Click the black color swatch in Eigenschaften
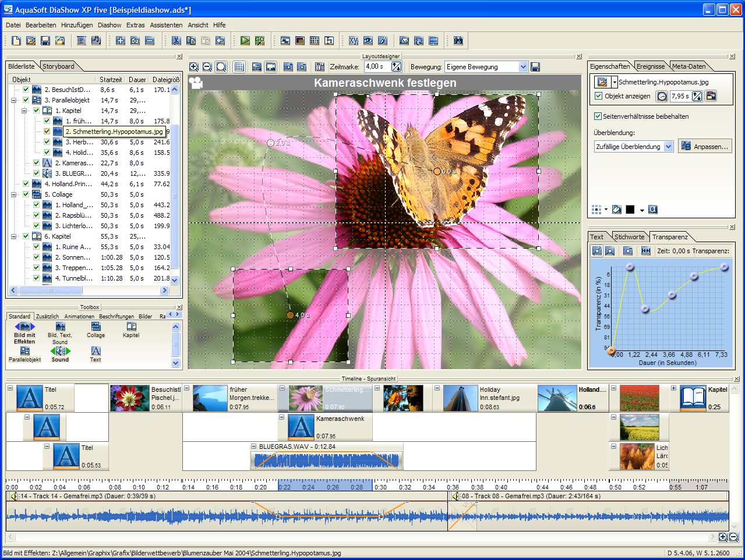The image size is (745, 560). point(630,210)
